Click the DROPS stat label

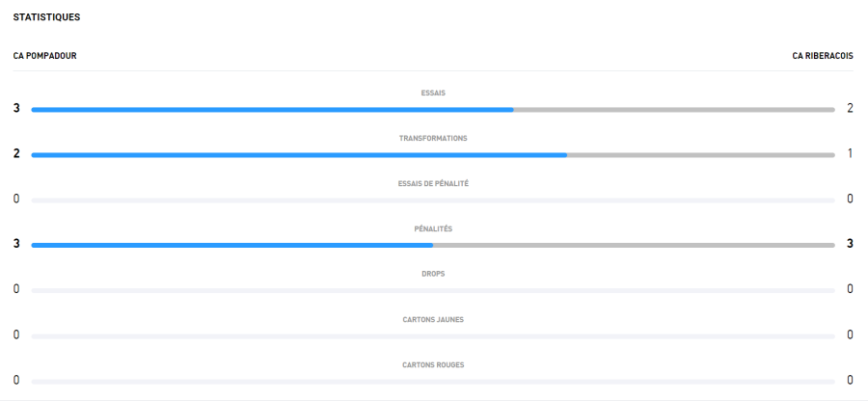pyautogui.click(x=433, y=274)
